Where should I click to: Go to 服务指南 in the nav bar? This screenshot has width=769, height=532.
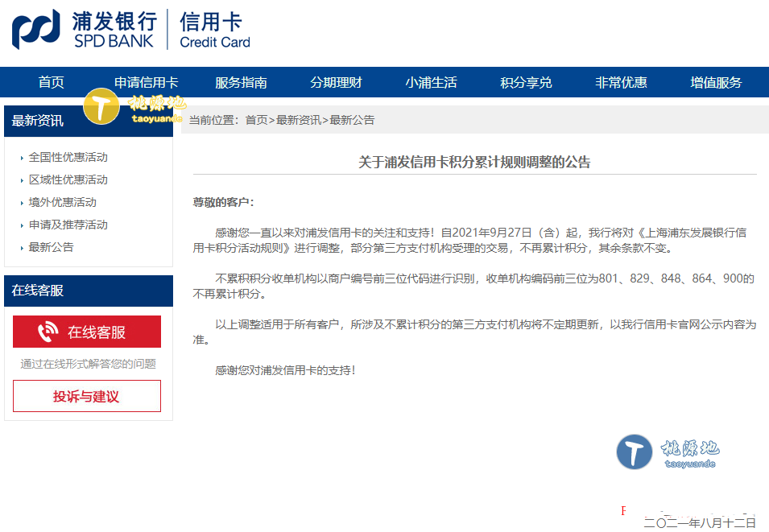coord(241,82)
